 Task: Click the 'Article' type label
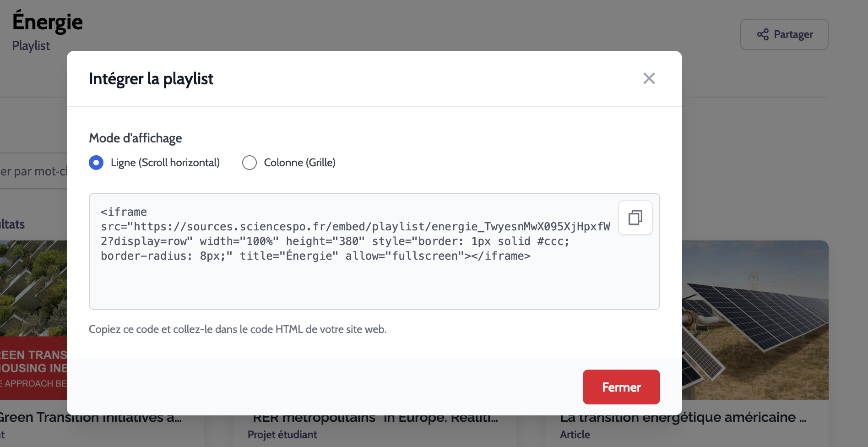(x=575, y=435)
